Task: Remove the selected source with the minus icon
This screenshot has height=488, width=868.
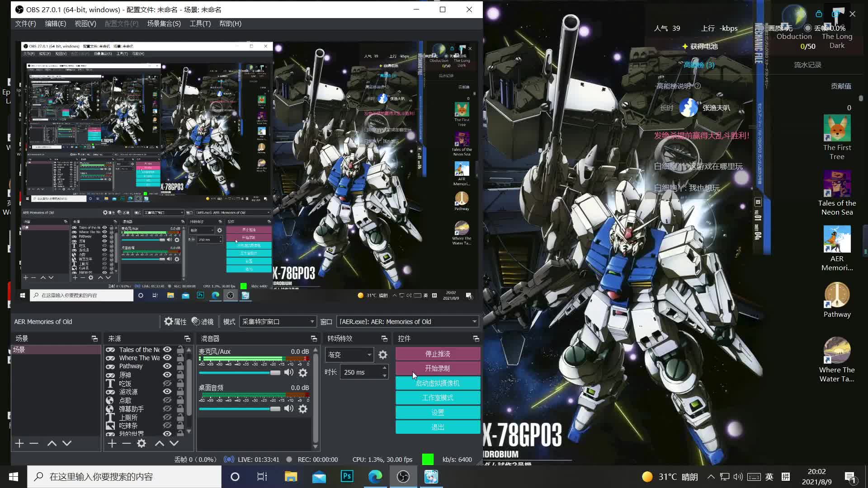Action: 127,443
